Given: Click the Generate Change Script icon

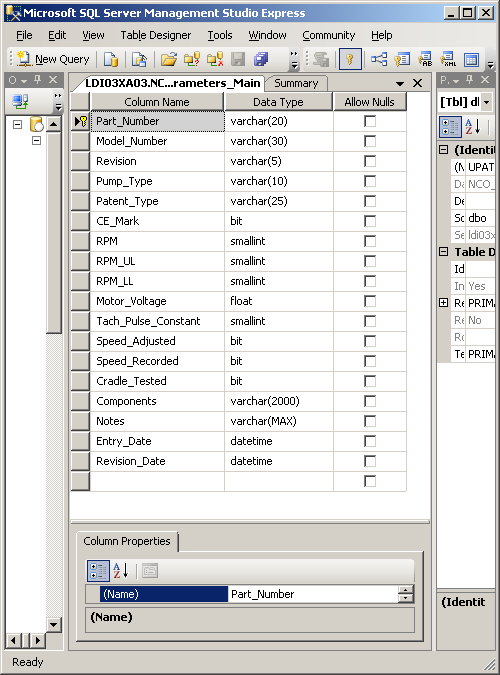Looking at the screenshot, I should click(x=321, y=59).
